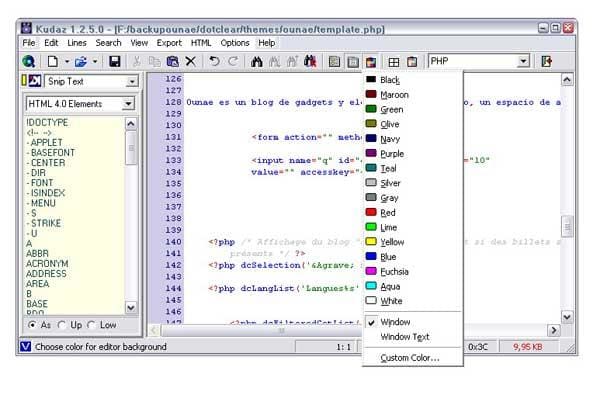Open the Search menu
The height and width of the screenshot is (412, 600).
tap(108, 43)
